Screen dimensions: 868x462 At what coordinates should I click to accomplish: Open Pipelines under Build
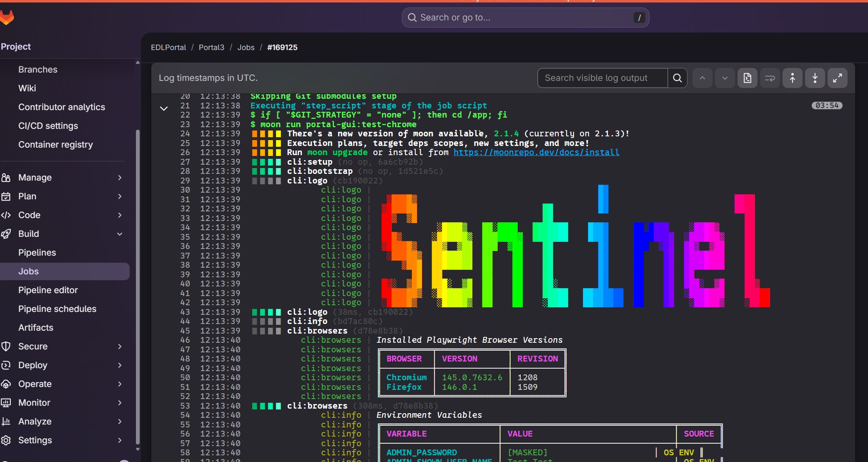point(37,253)
